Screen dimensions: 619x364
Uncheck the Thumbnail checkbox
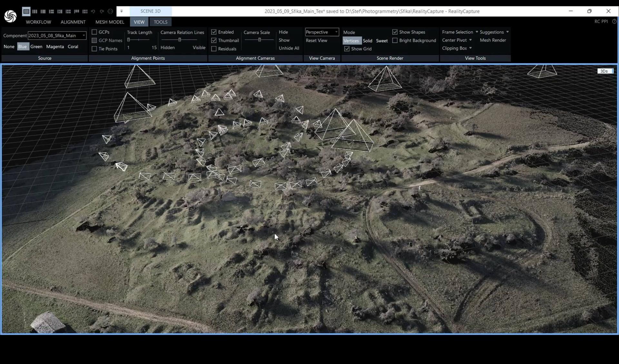tap(214, 40)
